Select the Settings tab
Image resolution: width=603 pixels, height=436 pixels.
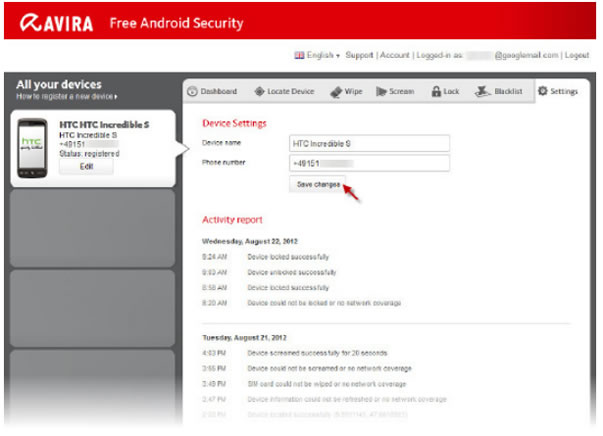[558, 91]
